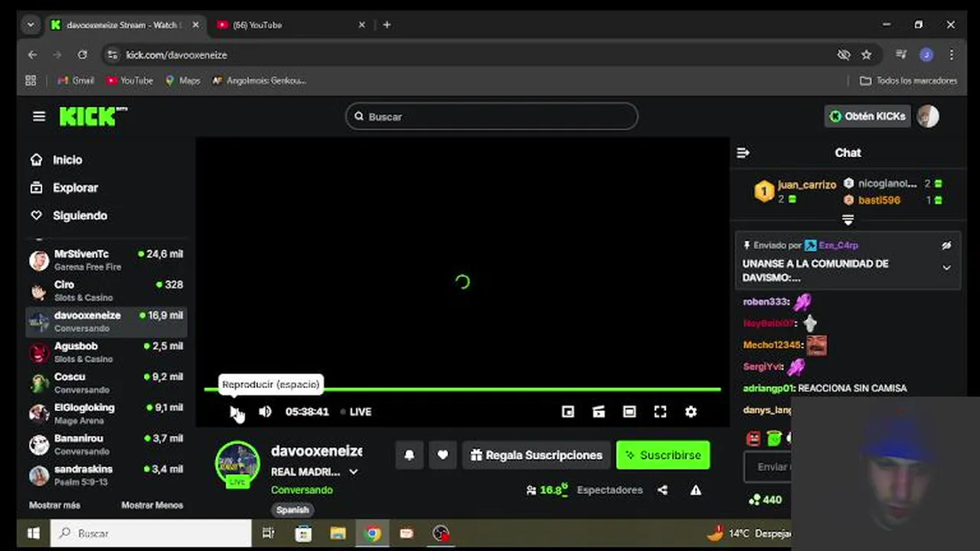Open a new browser tab
The image size is (980, 551).
pos(387,24)
